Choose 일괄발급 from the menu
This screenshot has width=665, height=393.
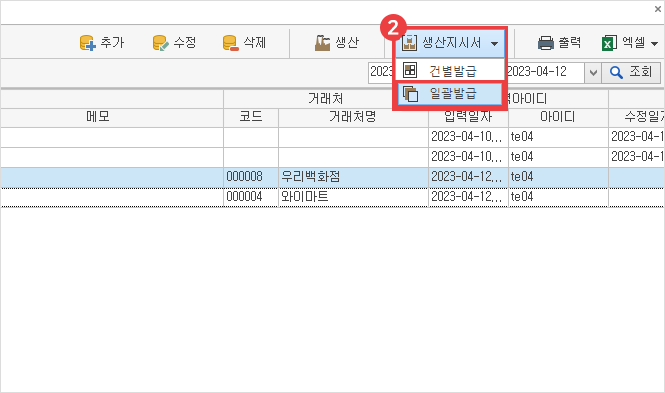tap(450, 94)
